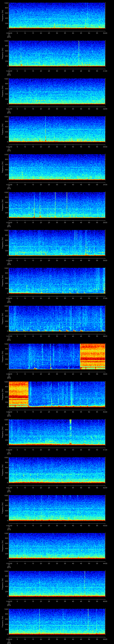
Task: Click the 6:41:00 time axis label
Action: (x=9, y=487)
